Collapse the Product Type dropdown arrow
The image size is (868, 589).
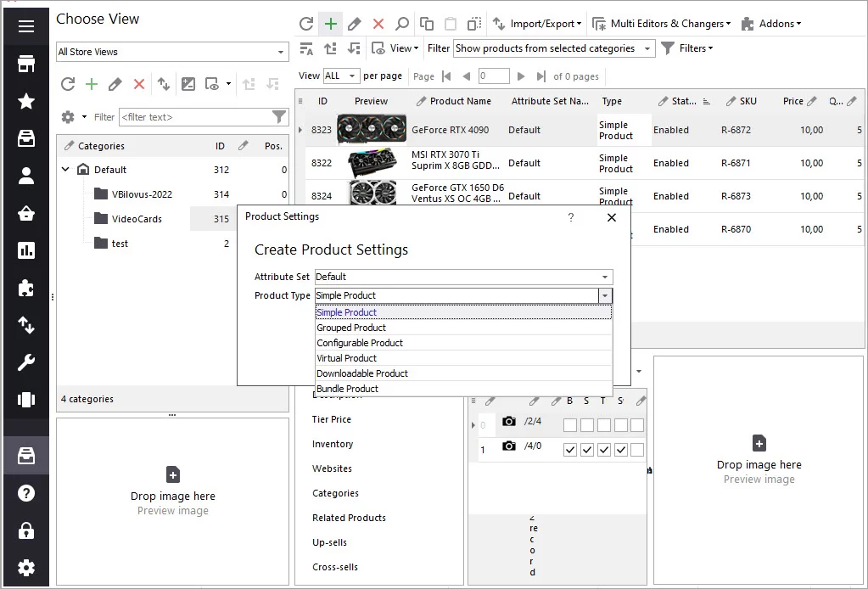click(x=605, y=295)
